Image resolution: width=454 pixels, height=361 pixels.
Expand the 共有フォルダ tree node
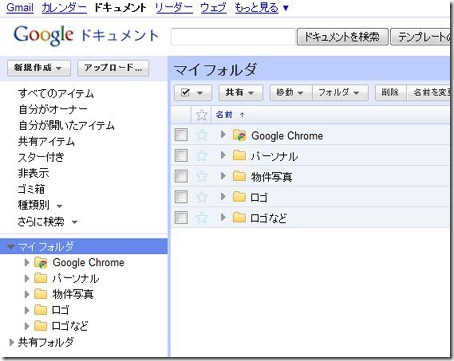[x=12, y=342]
